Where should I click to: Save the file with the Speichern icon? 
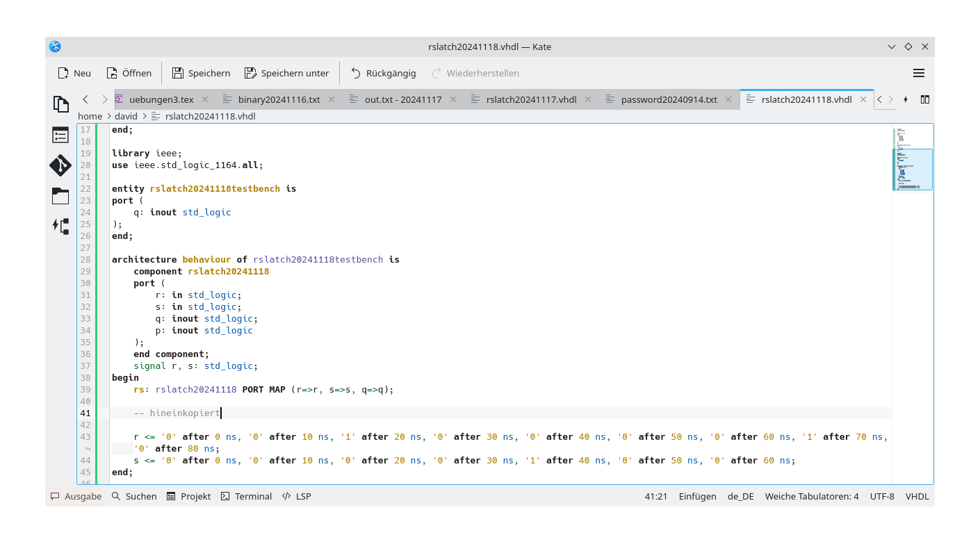[201, 73]
